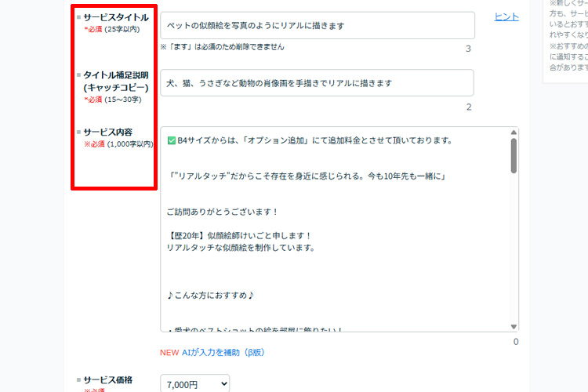This screenshot has height=392, width=588.
Task: Focus the サービスタイトル input field
Action: click(x=317, y=25)
